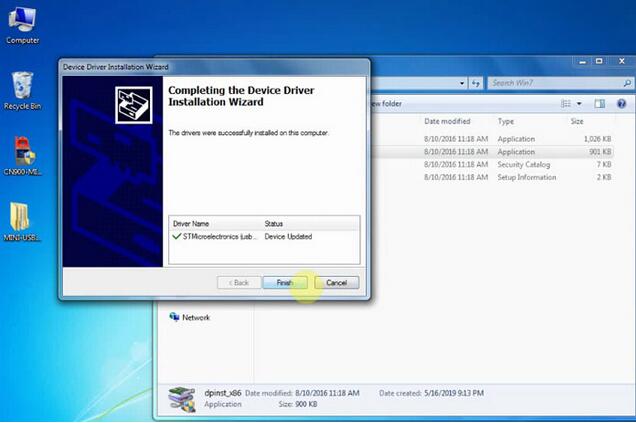The height and width of the screenshot is (423, 636).
Task: Click the grayed Back button in wizard
Action: (x=238, y=283)
